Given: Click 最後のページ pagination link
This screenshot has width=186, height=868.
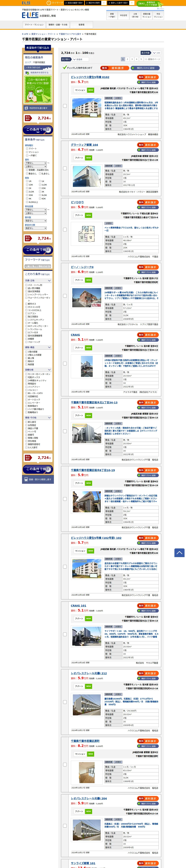Looking at the screenshot, I should tap(152, 59).
